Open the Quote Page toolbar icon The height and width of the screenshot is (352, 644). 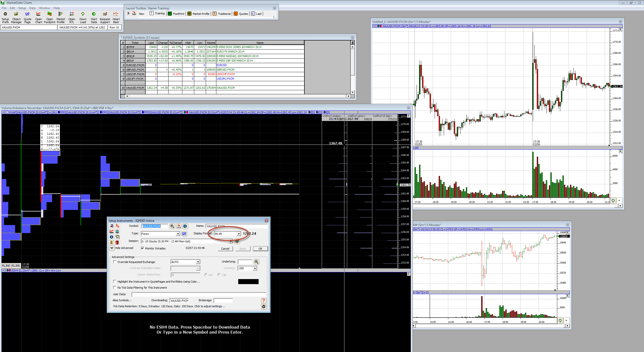click(27, 14)
